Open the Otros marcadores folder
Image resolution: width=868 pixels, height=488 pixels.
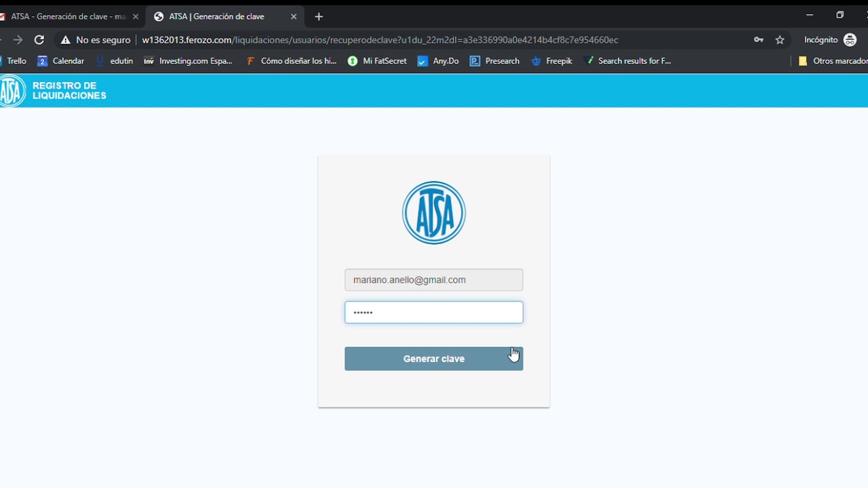(x=833, y=61)
